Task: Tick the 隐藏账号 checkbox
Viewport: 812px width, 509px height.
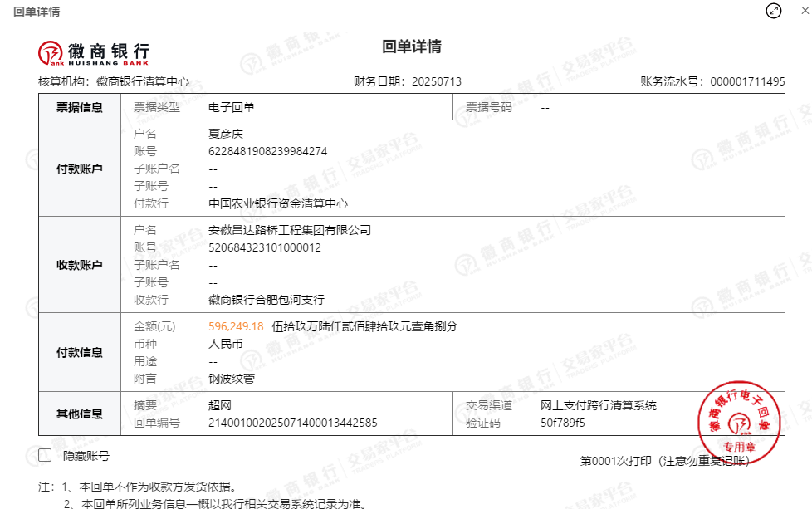Action: coord(45,455)
